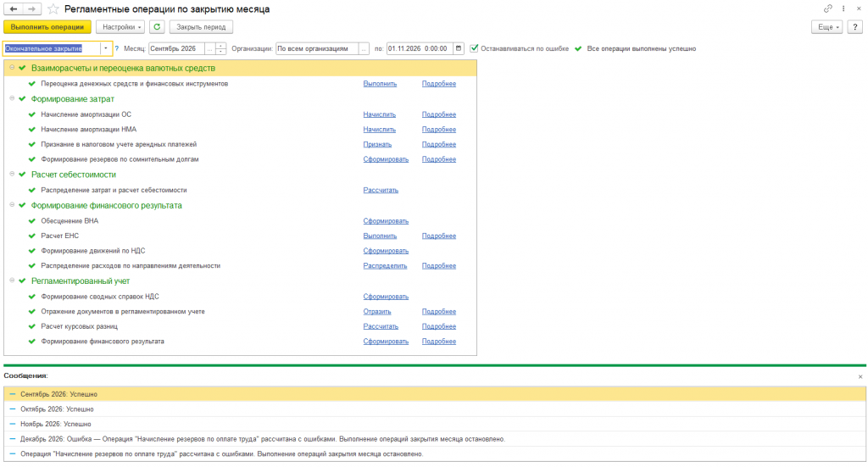Go back with the left arrow button
The image size is (868, 467).
pos(14,8)
